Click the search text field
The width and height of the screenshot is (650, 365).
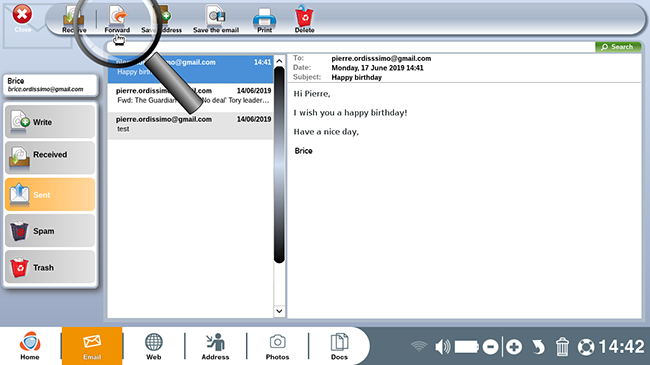tap(351, 47)
